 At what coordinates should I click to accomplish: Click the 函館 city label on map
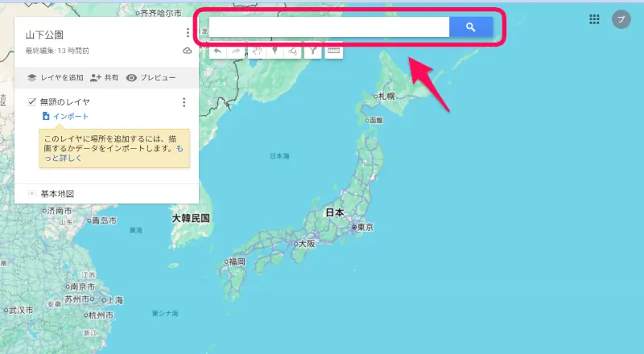coord(376,121)
